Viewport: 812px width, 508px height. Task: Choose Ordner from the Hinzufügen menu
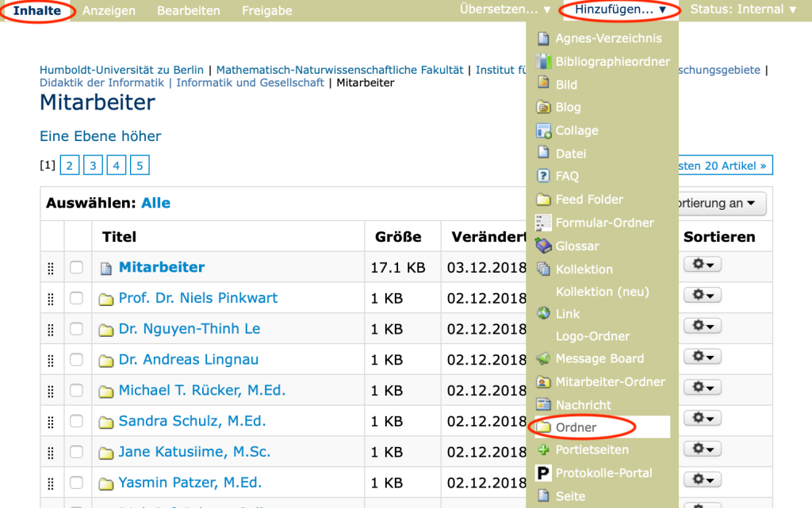pos(576,427)
